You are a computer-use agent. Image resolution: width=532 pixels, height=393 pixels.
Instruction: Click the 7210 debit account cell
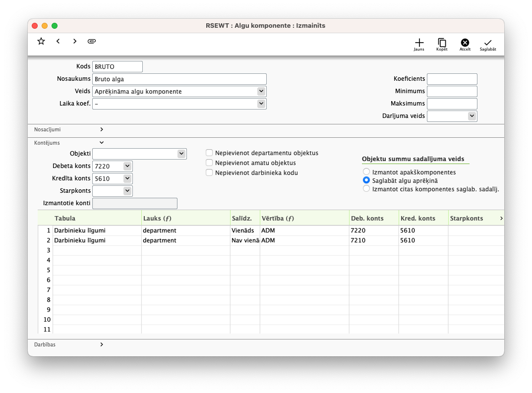374,240
